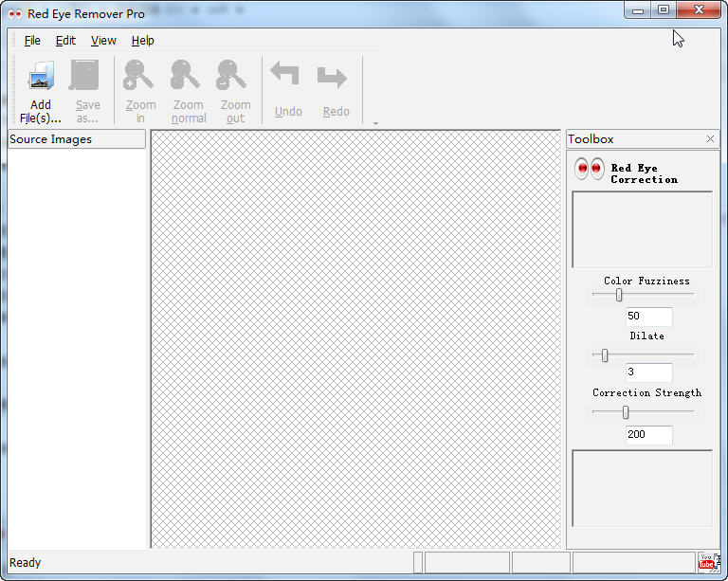The width and height of the screenshot is (728, 581).
Task: Click the Redo arrow icon
Action: point(332,77)
